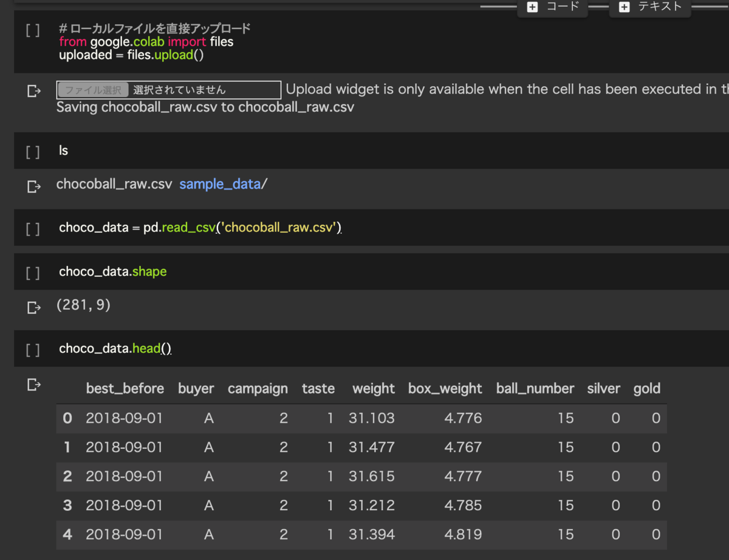Image resolution: width=729 pixels, height=560 pixels.
Task: Click box_weight value 4.776
Action: (463, 418)
